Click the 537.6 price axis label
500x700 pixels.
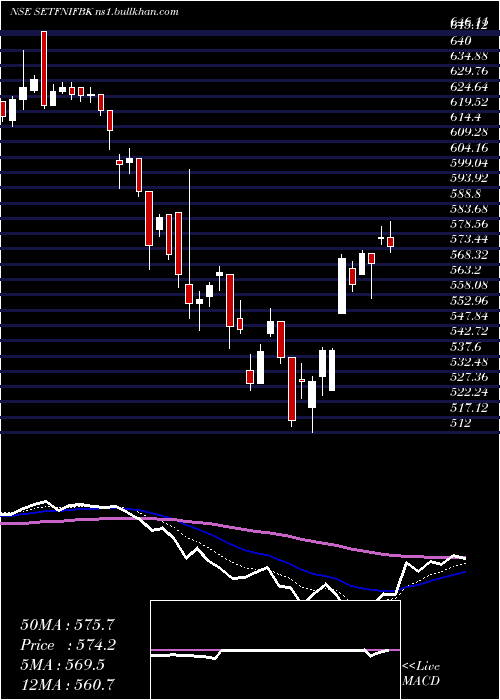pos(466,346)
